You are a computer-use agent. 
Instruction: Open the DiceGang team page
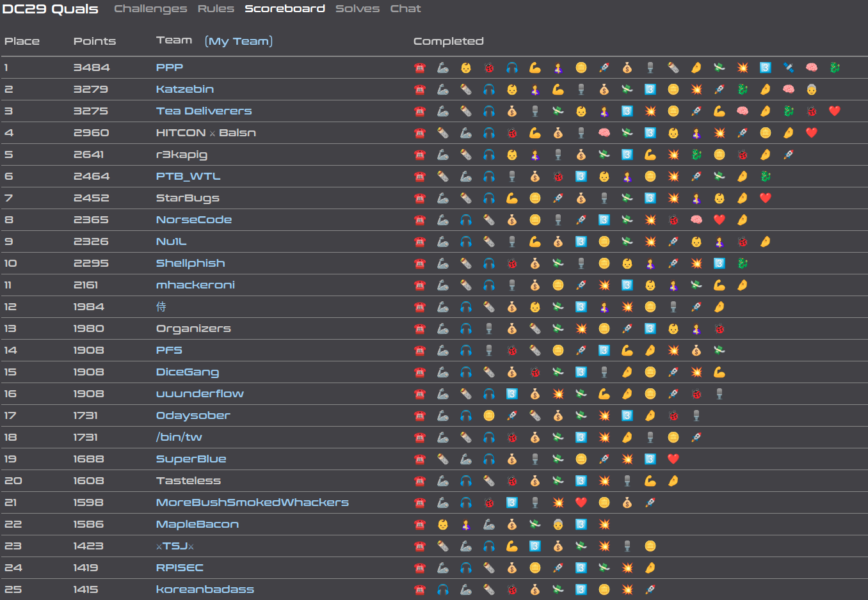187,372
